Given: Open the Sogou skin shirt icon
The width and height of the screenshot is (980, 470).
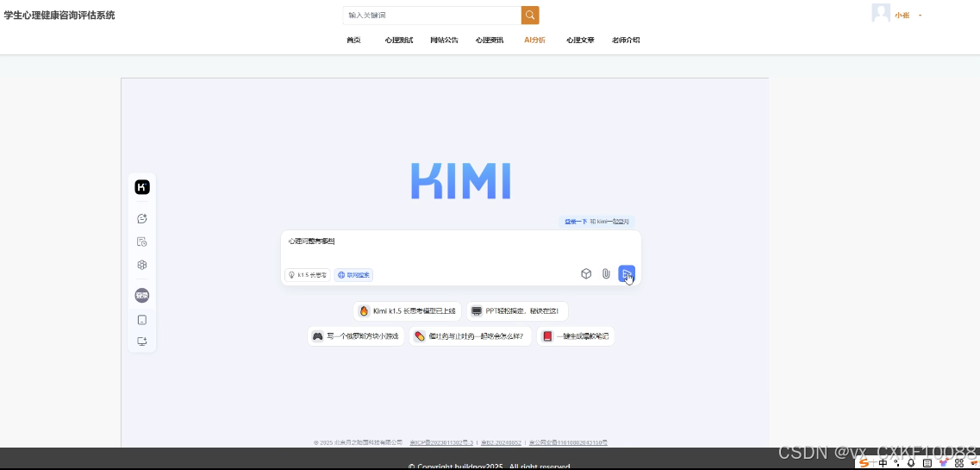Looking at the screenshot, I should (x=943, y=463).
